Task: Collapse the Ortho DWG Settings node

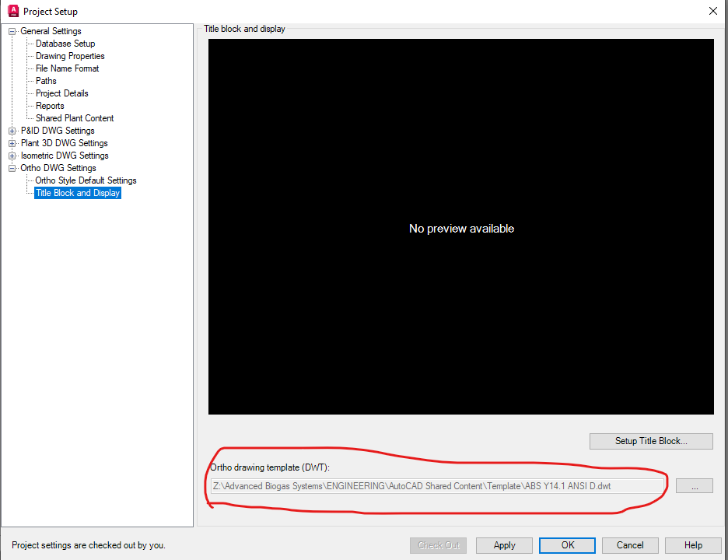Action: 12,168
